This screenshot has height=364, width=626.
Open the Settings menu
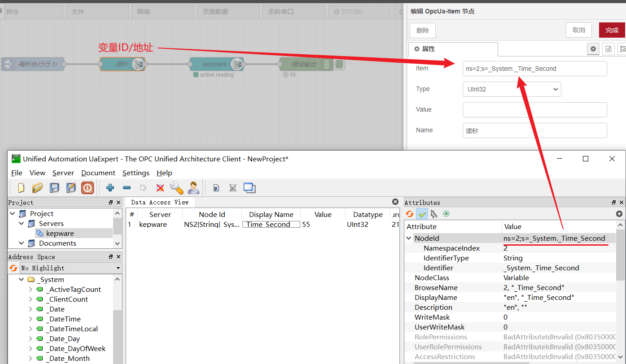pos(136,173)
